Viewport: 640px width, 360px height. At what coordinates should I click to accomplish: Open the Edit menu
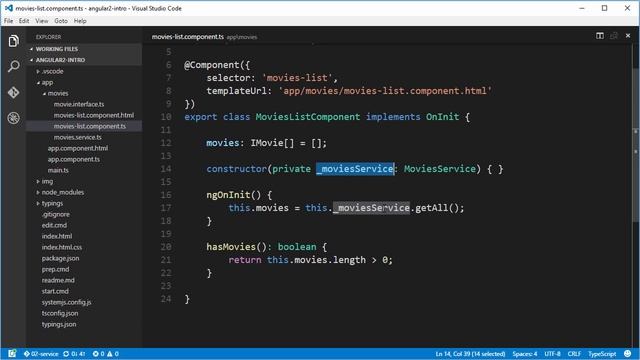point(24,21)
